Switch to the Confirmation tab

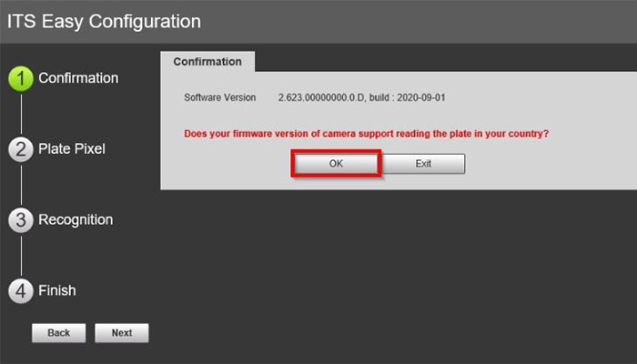tap(207, 62)
